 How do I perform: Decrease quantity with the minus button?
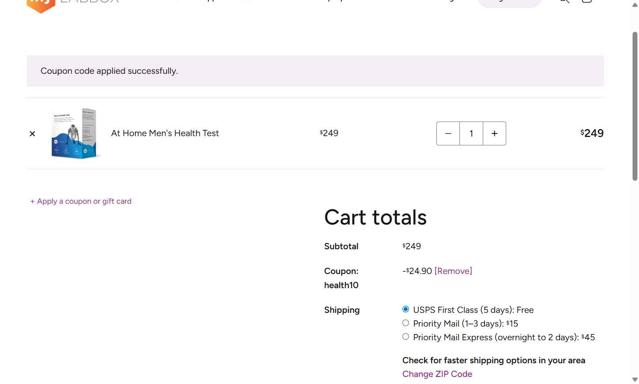448,133
